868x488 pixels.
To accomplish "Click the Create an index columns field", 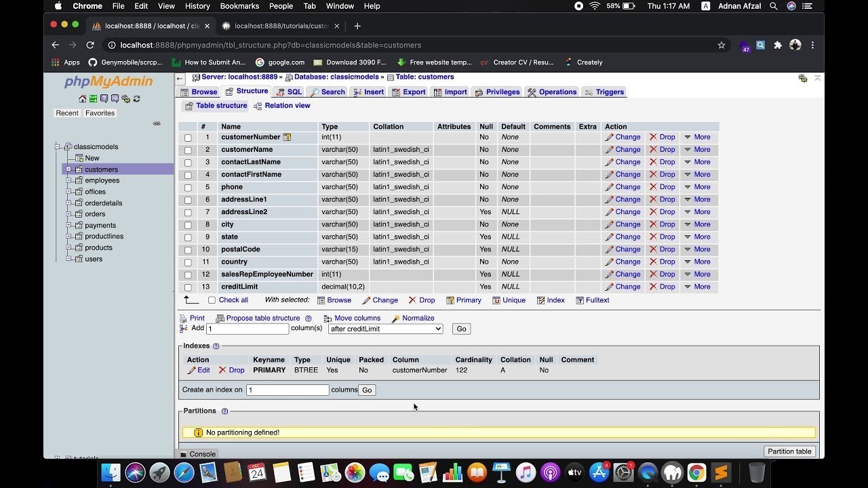I will point(288,390).
